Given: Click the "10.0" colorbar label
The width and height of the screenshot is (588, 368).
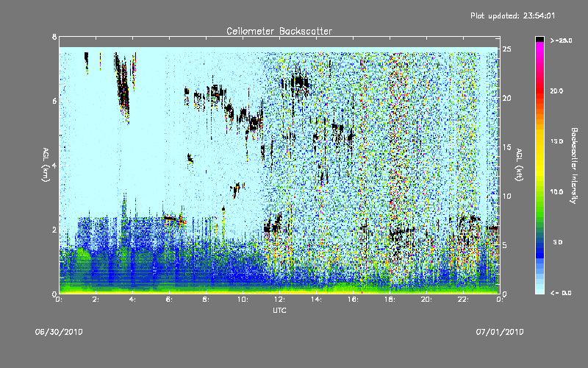Looking at the screenshot, I should tap(556, 192).
